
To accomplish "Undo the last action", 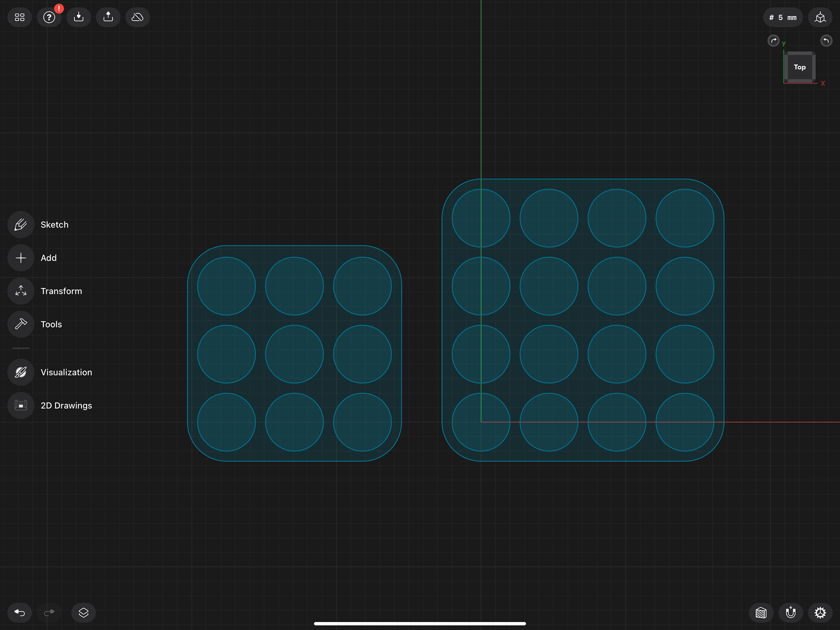I will pyautogui.click(x=20, y=612).
